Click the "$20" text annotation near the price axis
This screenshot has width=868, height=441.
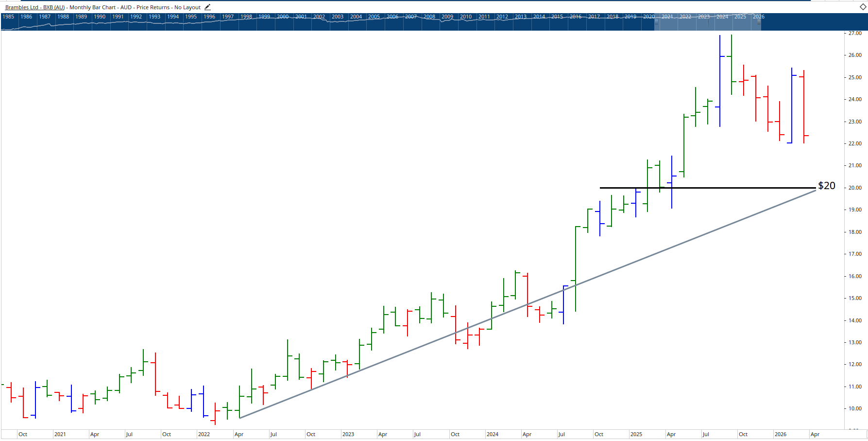[x=826, y=185]
